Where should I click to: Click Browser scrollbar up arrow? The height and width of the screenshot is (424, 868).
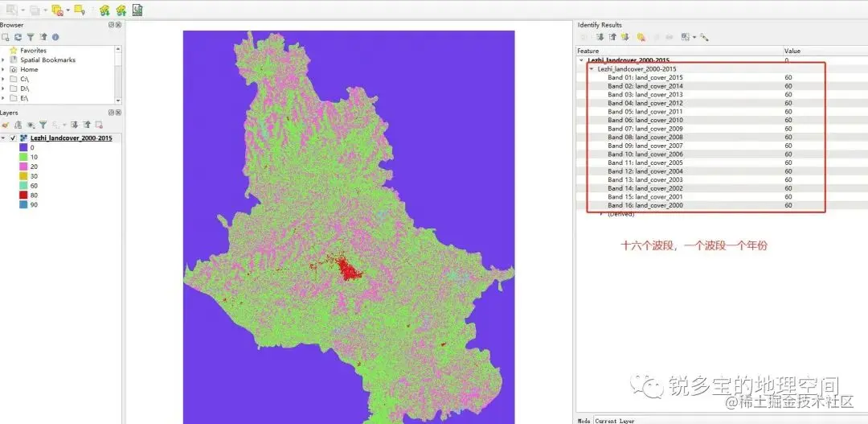pos(117,49)
